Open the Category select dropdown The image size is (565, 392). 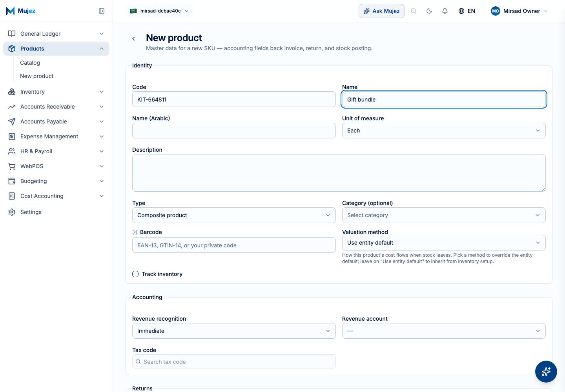pos(444,215)
